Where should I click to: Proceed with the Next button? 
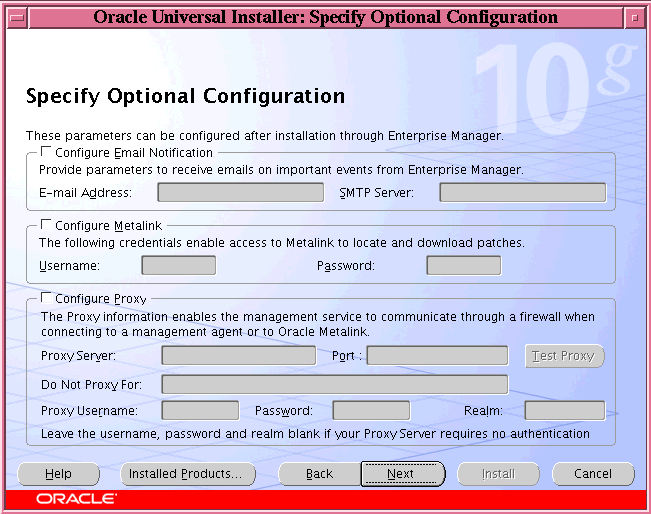pos(402,474)
